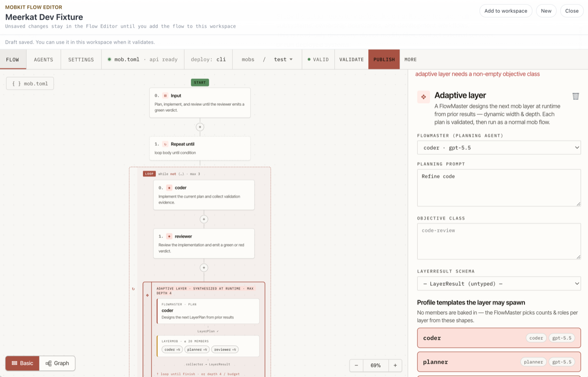Click the gpt-5.5 tag on coder template

pyautogui.click(x=562, y=338)
